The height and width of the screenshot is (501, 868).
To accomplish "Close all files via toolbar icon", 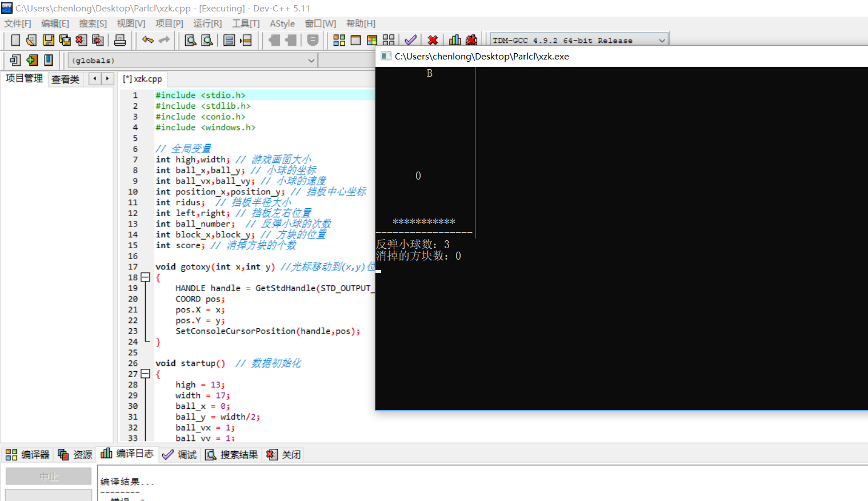I will click(98, 40).
